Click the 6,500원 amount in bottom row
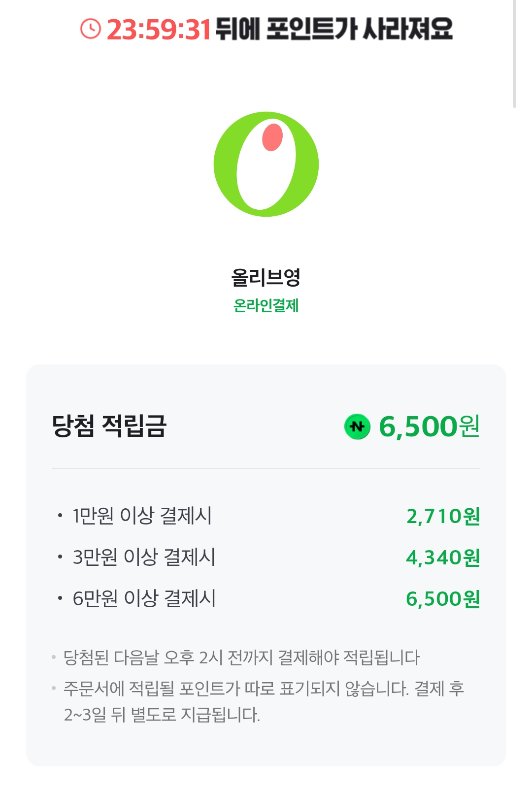Screen dimensions: 532x787 [x=443, y=599]
